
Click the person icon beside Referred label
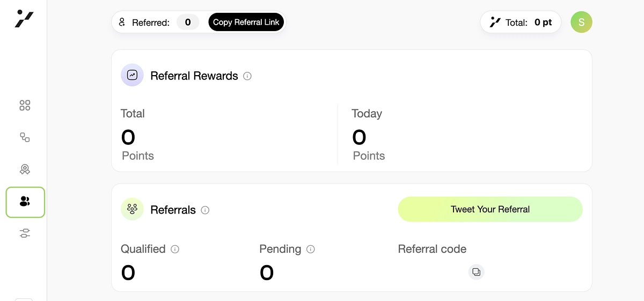pos(122,23)
